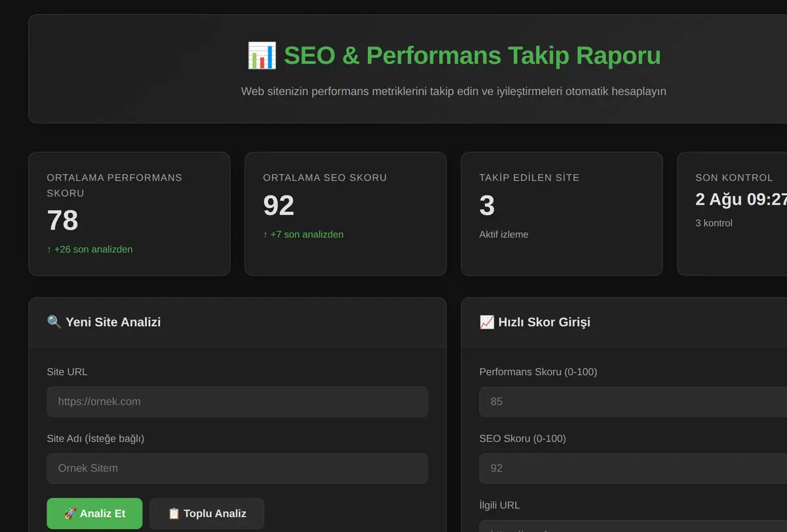Click the SEO score value 92
This screenshot has width=787, height=532.
pos(279,205)
